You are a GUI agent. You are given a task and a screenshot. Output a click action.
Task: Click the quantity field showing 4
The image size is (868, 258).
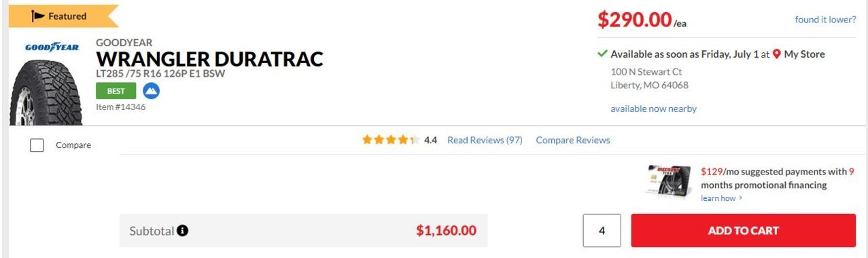click(602, 231)
